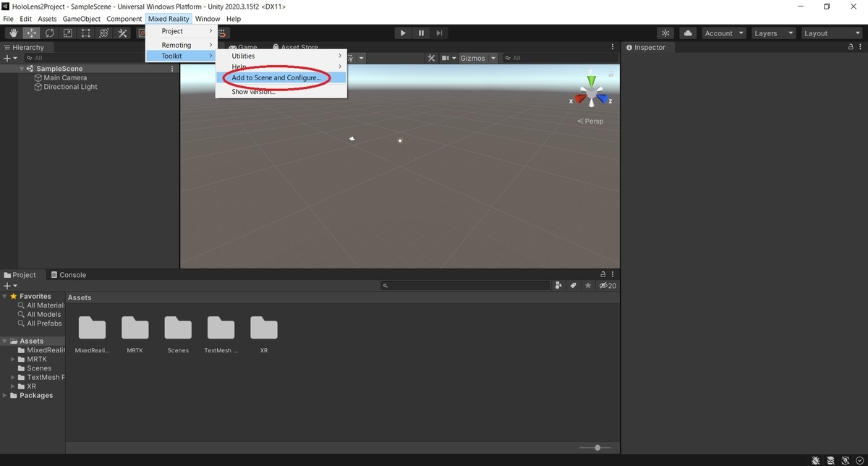Click the Hierarchy create plus button

click(9, 58)
